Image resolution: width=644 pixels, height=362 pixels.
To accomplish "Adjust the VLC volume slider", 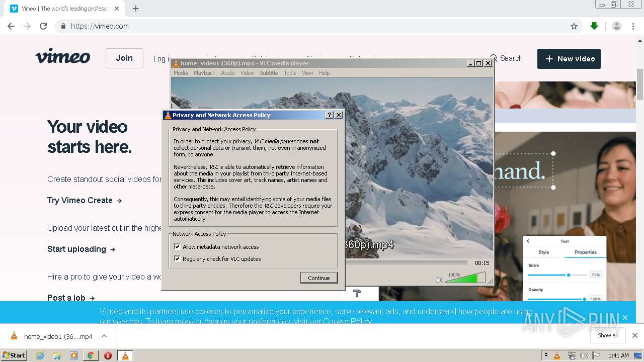I will (x=465, y=278).
